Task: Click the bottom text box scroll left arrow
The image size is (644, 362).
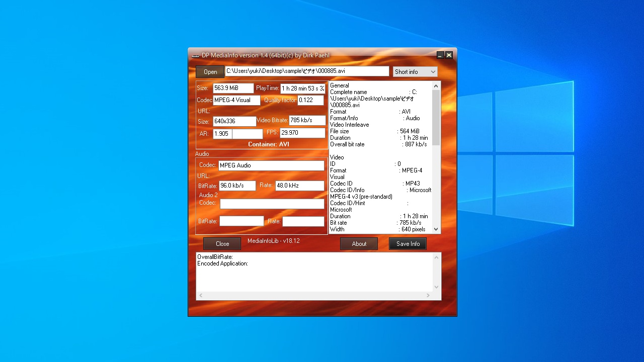Action: coord(201,296)
